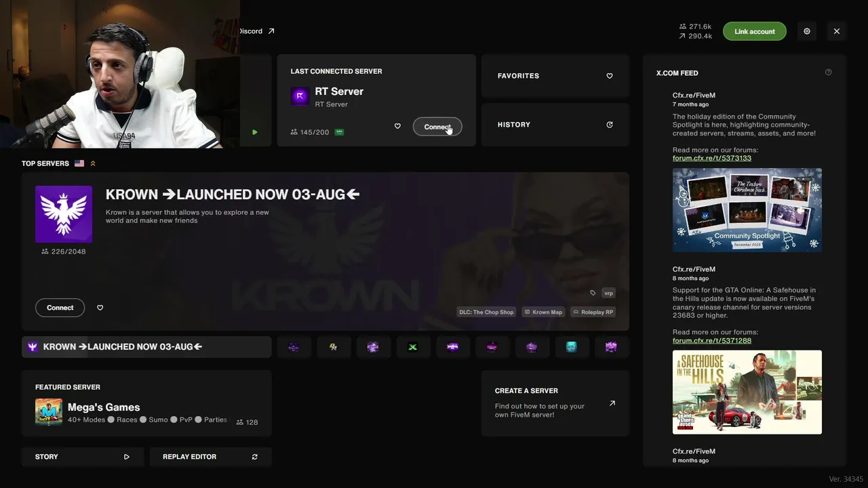Open forum link forum.cfx.re/t/5373133
868x488 pixels.
point(712,158)
